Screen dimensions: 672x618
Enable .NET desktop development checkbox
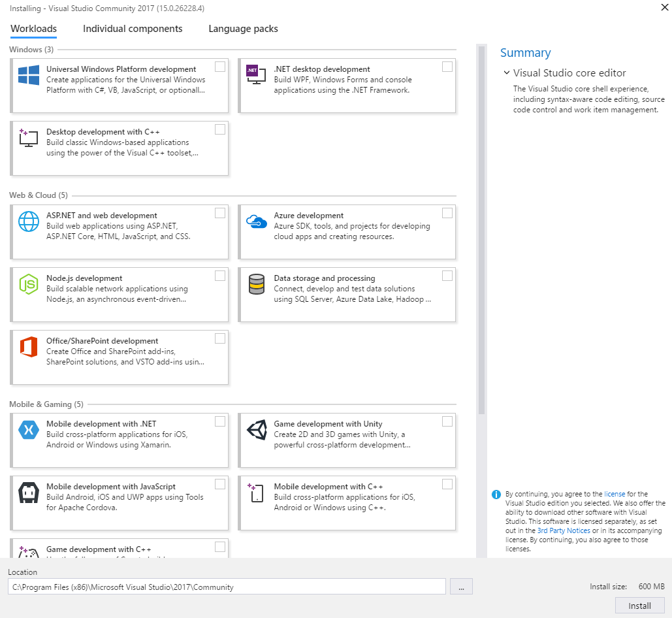coord(447,67)
